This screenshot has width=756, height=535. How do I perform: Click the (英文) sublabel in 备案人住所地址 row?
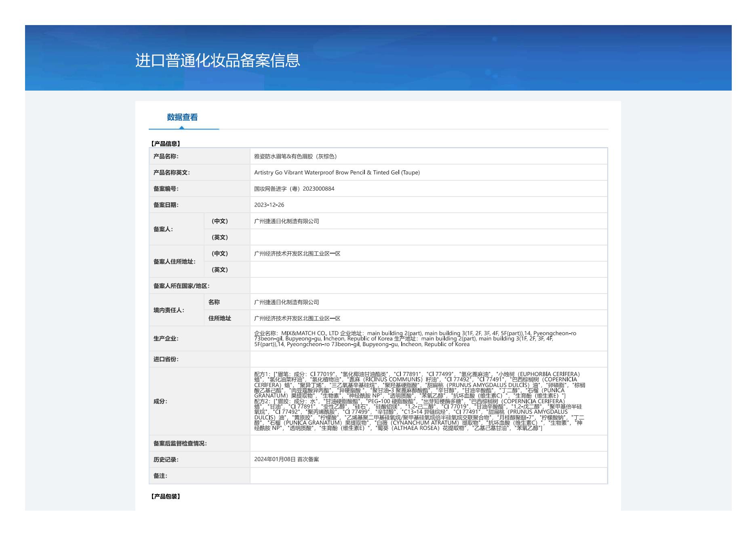219,270
